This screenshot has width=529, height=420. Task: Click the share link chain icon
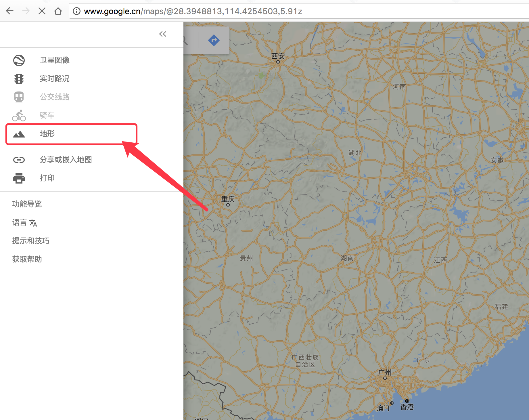(19, 160)
